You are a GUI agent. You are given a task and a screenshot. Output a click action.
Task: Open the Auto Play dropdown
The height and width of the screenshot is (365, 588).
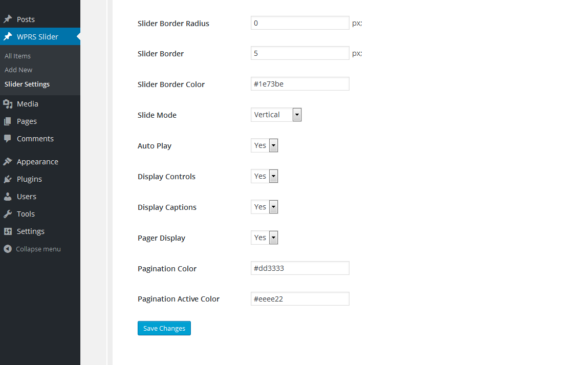coord(265,145)
